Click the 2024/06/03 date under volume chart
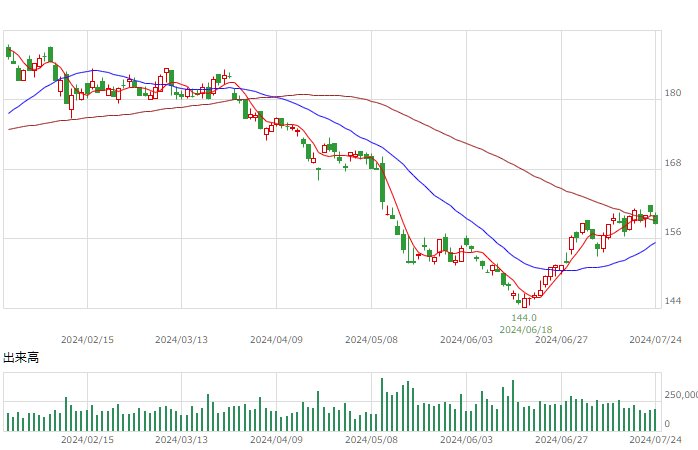This screenshot has width=698, height=450. tap(466, 440)
